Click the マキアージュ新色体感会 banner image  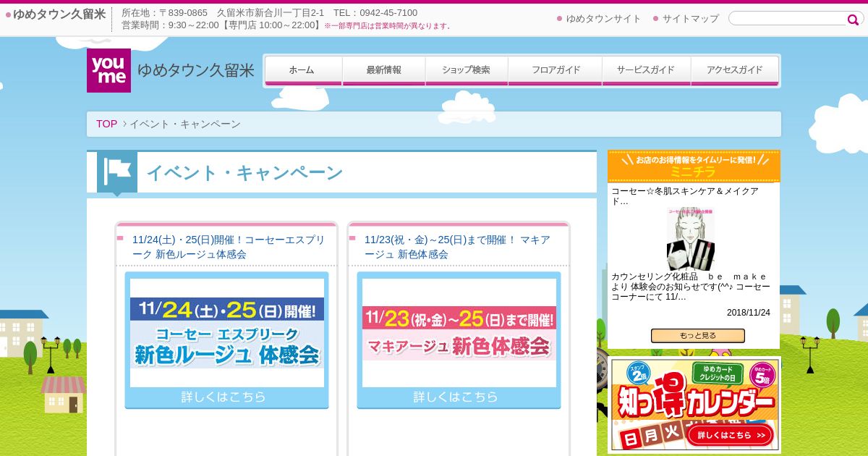click(459, 333)
